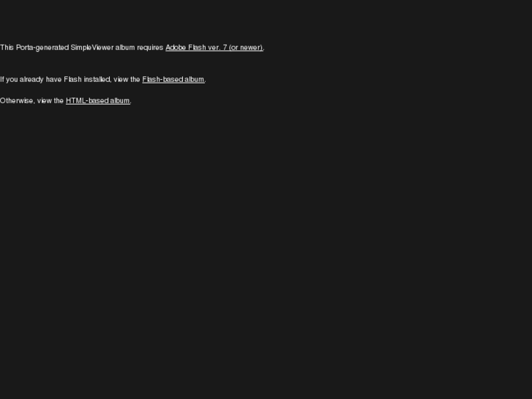Screen dimensions: 532x399
Task: Select the word 'Adobe' in the top link
Action: pos(176,48)
